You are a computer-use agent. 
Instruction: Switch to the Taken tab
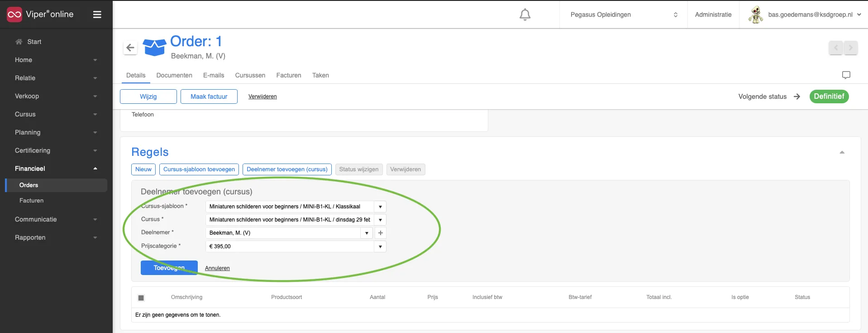point(320,75)
